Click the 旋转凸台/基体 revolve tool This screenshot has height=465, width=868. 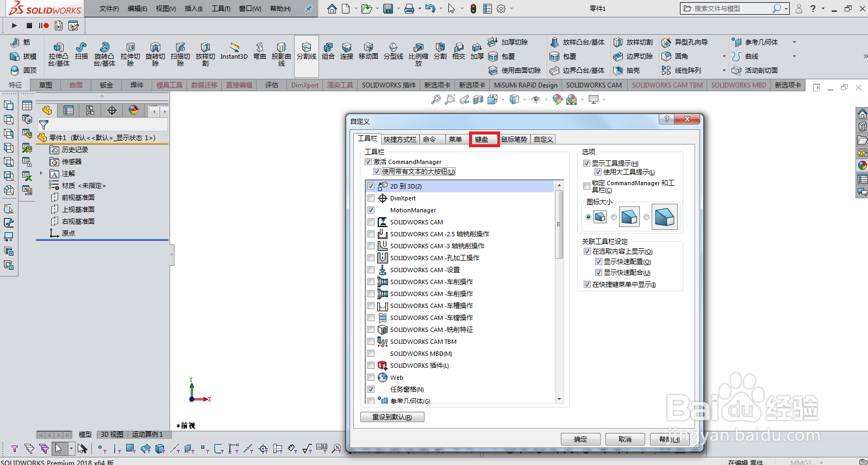pyautogui.click(x=104, y=54)
